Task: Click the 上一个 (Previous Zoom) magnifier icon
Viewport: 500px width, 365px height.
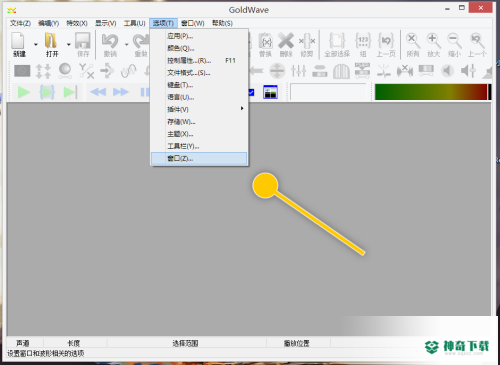Action: [477, 41]
